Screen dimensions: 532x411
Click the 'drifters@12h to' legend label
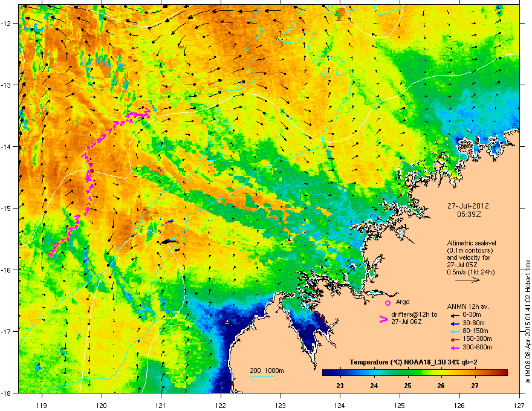coord(414,314)
